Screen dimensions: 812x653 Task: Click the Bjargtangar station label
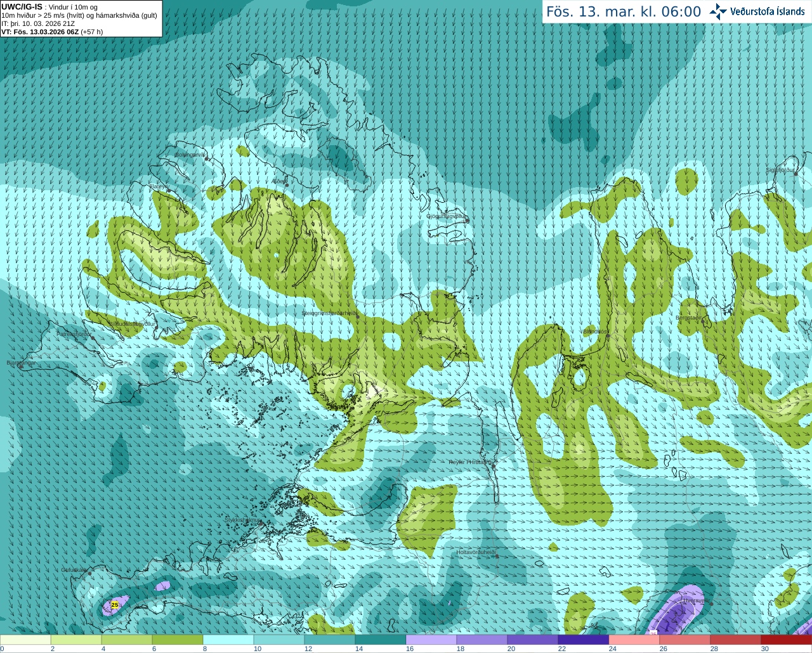click(x=21, y=363)
